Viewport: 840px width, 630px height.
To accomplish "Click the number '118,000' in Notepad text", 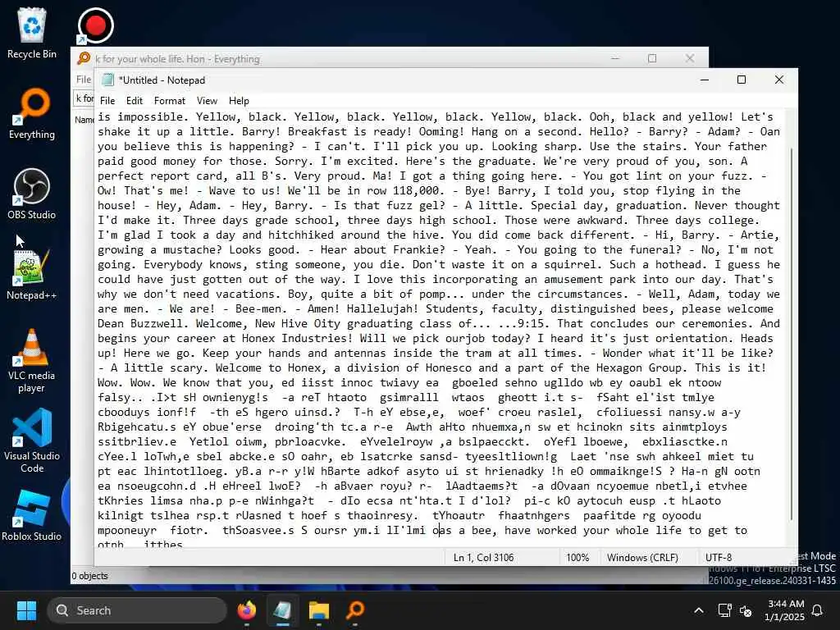I will click(x=415, y=190).
